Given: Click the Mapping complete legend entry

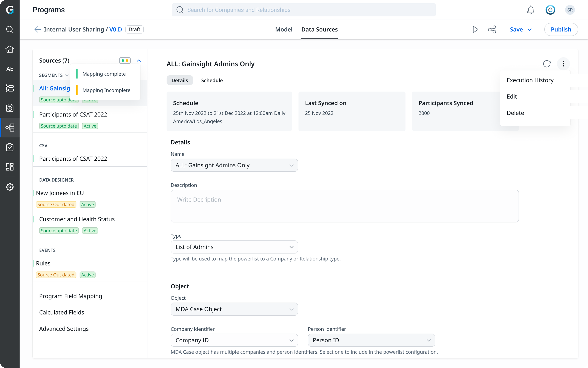Looking at the screenshot, I should 104,74.
